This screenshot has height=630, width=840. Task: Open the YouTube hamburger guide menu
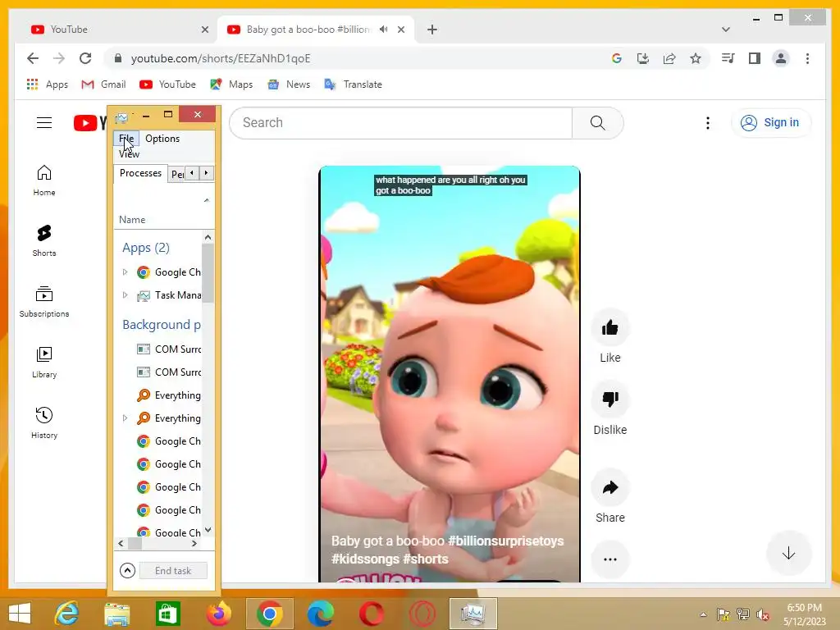[x=44, y=123]
